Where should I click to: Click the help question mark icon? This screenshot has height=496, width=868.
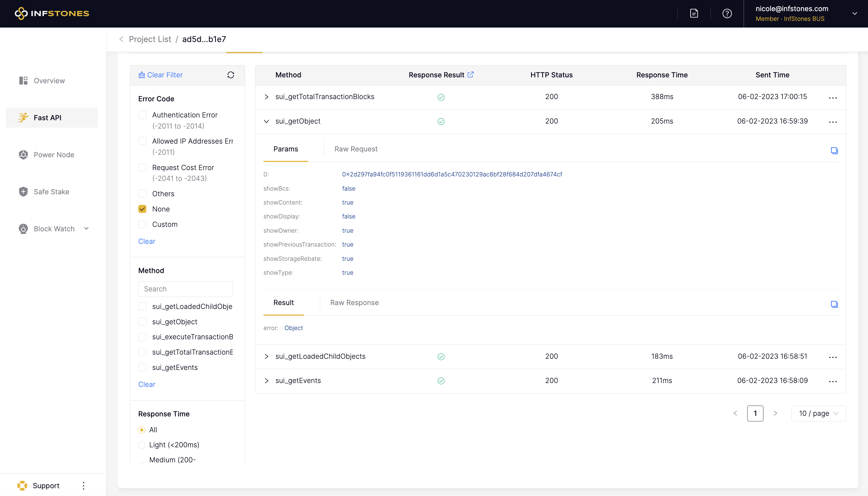point(727,14)
